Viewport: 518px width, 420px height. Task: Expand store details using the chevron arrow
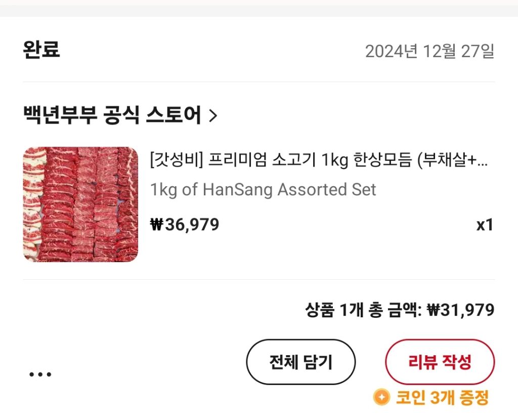tap(213, 114)
